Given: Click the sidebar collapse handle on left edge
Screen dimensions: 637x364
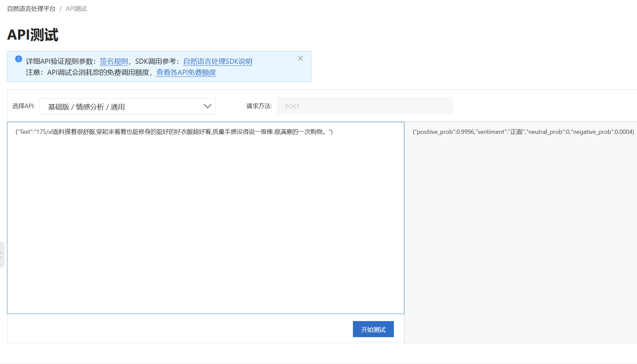Looking at the screenshot, I should click(x=2, y=255).
